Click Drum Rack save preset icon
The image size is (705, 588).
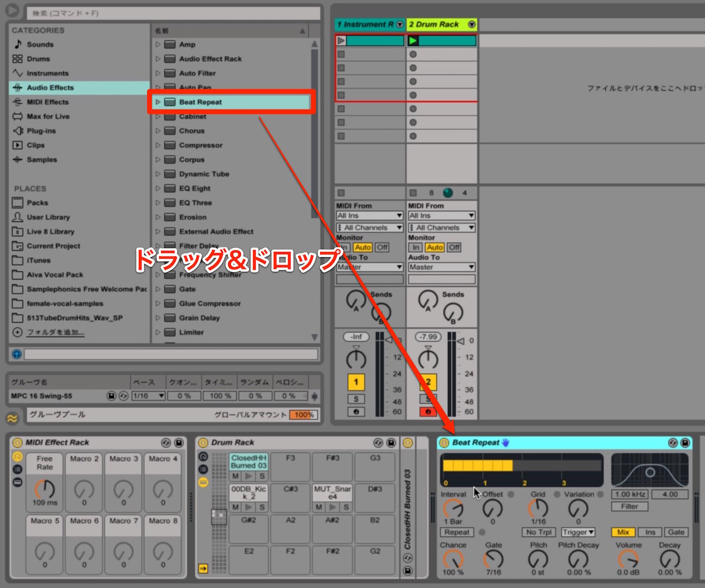click(391, 443)
